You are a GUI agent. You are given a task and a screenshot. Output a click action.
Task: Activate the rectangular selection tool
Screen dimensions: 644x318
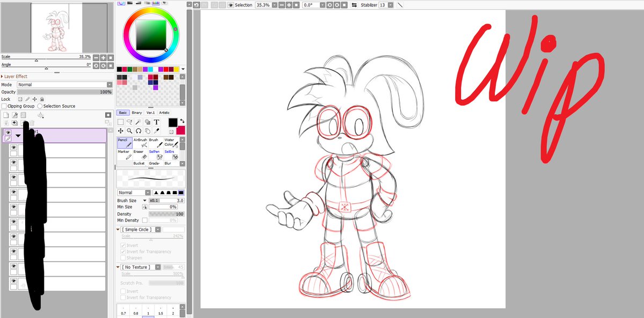click(120, 122)
